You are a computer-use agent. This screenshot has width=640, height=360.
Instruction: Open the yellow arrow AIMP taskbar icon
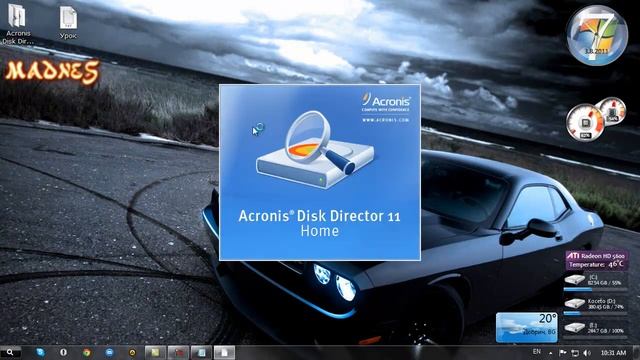(132, 352)
